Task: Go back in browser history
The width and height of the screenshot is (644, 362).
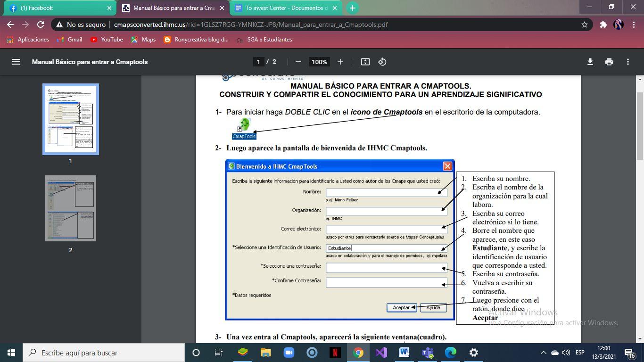Action: click(x=10, y=25)
